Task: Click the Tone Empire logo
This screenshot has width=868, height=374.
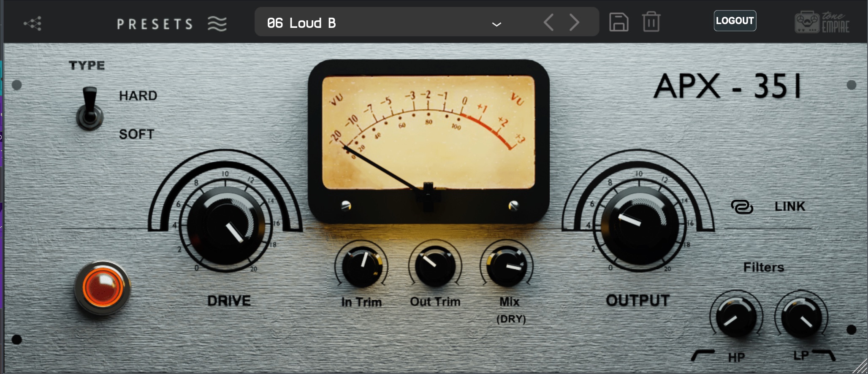Action: tap(822, 22)
